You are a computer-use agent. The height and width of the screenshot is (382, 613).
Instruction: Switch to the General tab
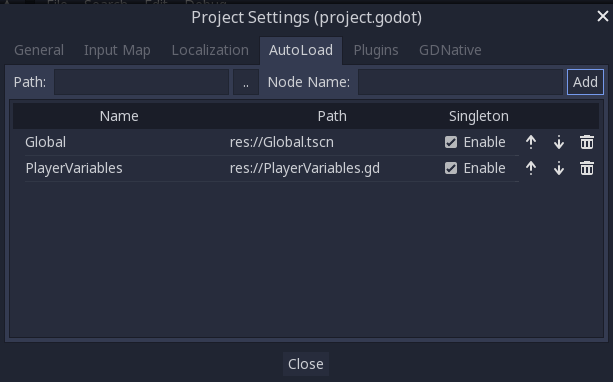click(x=39, y=50)
